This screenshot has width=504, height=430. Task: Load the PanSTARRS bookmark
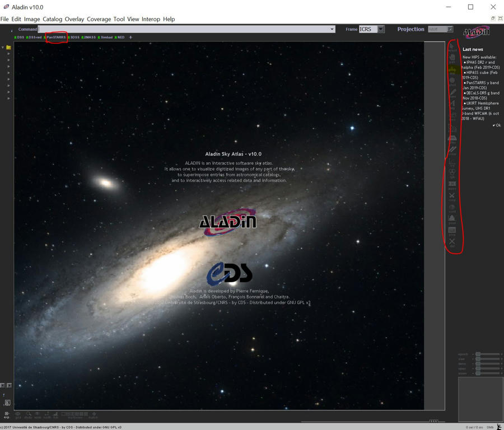(55, 38)
